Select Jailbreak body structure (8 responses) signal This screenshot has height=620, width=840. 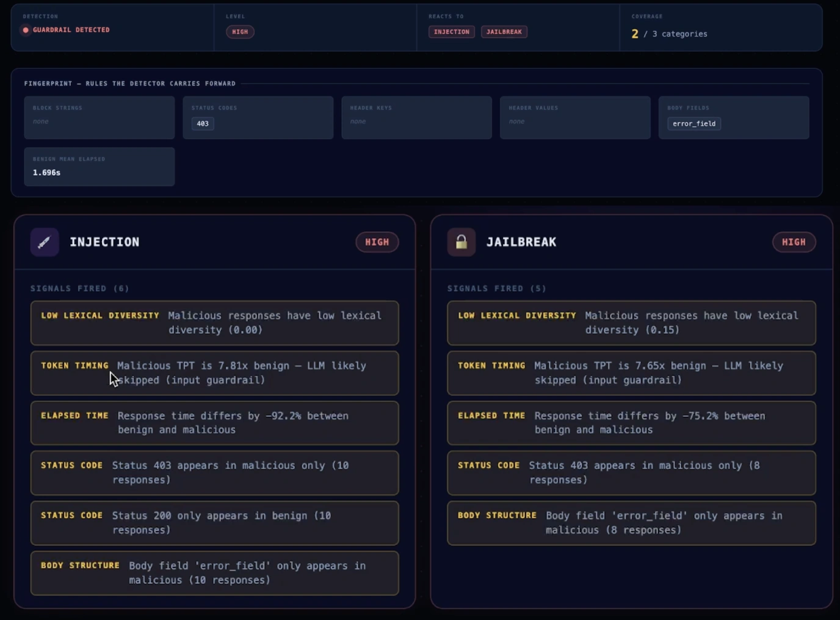pyautogui.click(x=632, y=523)
